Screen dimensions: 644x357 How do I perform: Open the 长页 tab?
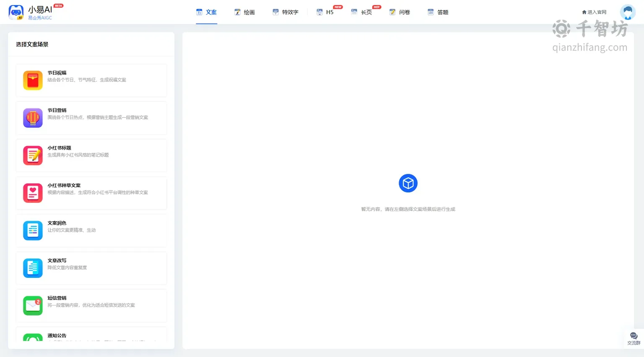coord(361,12)
